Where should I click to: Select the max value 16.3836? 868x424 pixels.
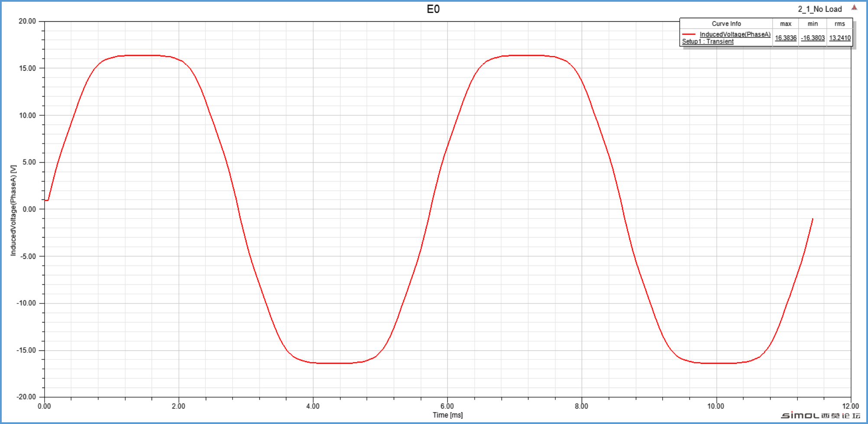[x=786, y=38]
